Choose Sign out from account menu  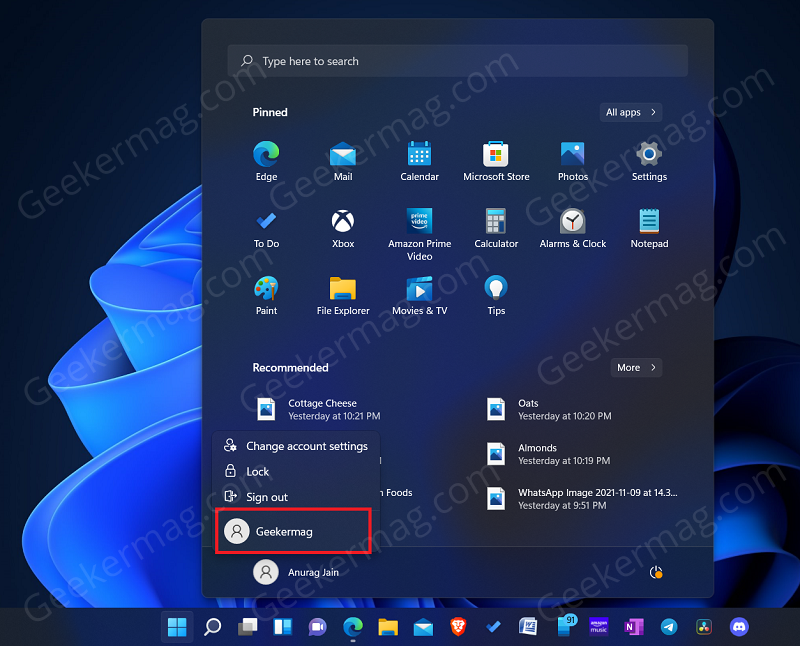point(296,497)
